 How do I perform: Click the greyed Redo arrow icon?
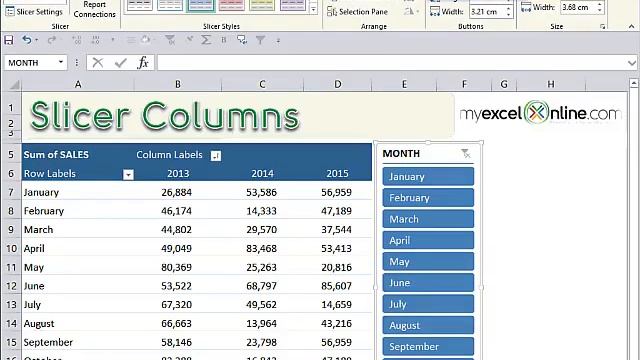click(51, 40)
